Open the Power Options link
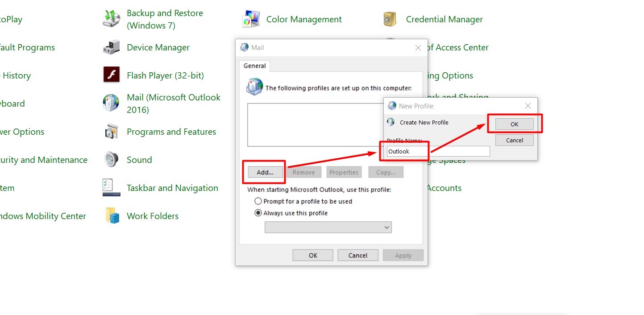The width and height of the screenshot is (644, 315). (22, 132)
